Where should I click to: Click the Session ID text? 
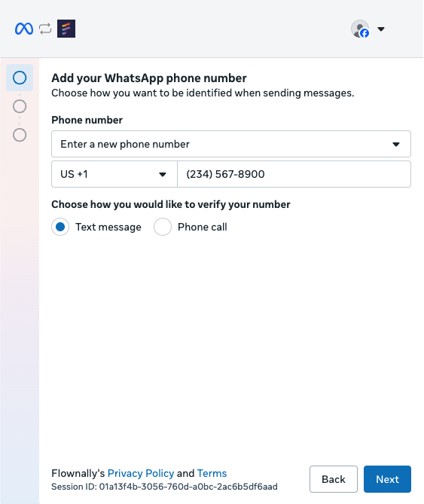[164, 487]
